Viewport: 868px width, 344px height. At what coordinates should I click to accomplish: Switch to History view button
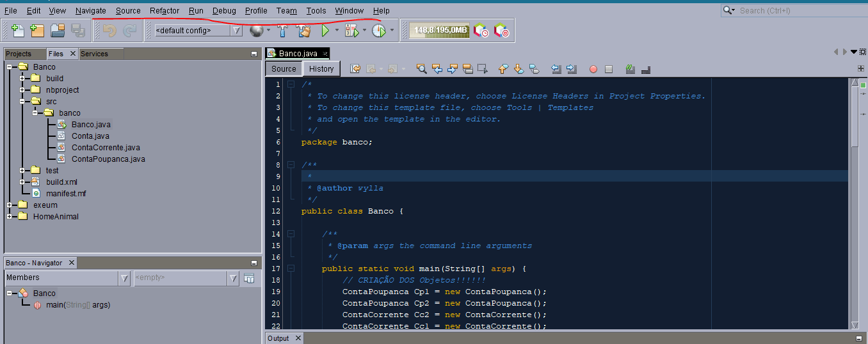[x=321, y=68]
